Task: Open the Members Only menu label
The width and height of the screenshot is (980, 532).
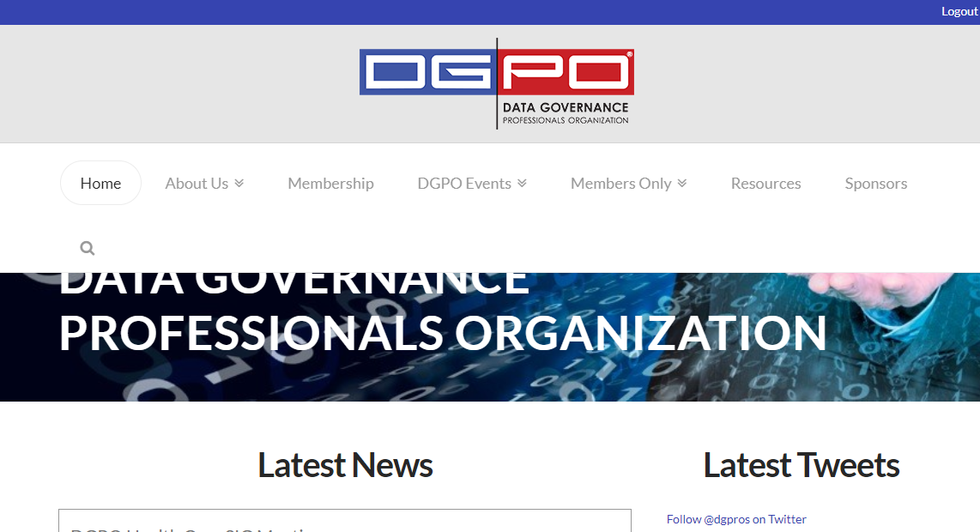Action: pyautogui.click(x=621, y=183)
